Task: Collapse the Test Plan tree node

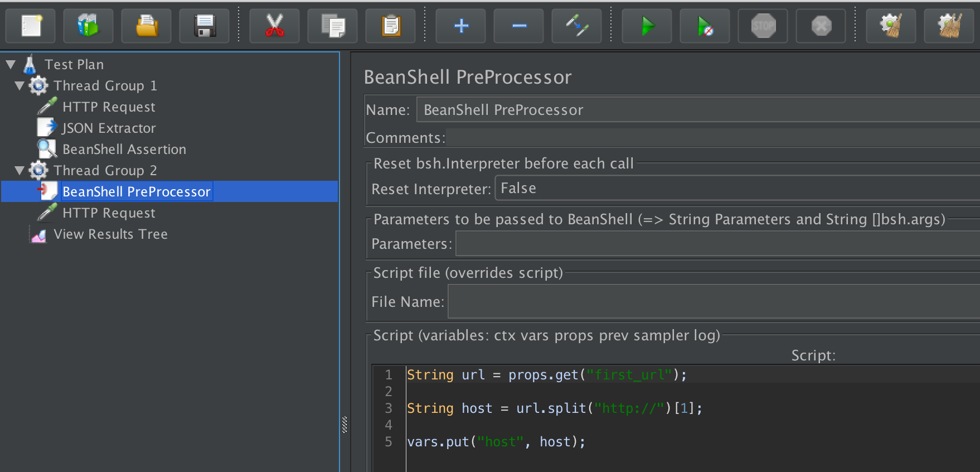Action: point(11,65)
